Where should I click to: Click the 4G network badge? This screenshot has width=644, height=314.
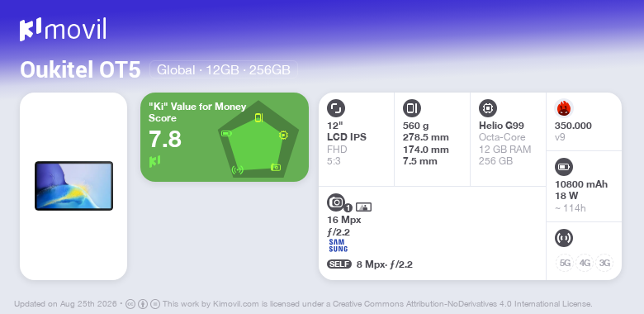(585, 263)
